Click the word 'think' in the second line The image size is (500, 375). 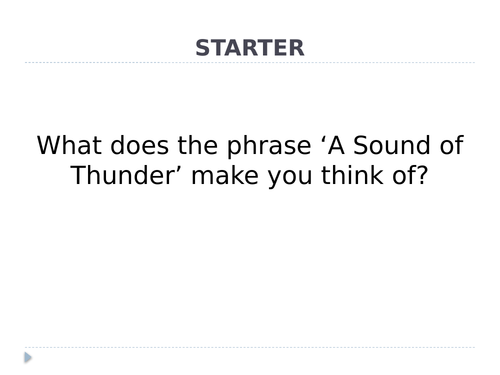click(352, 175)
